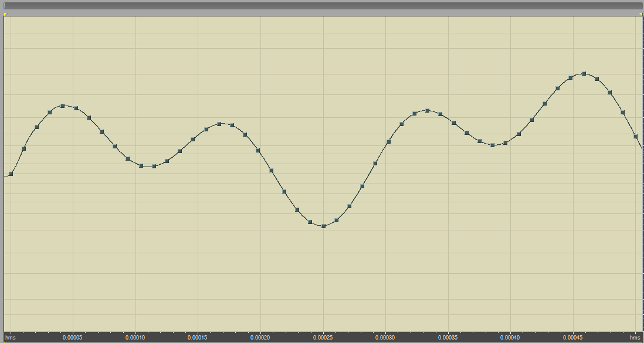Click the left yellow selection marker
Viewport: 644px width, 343px height.
[5, 14]
